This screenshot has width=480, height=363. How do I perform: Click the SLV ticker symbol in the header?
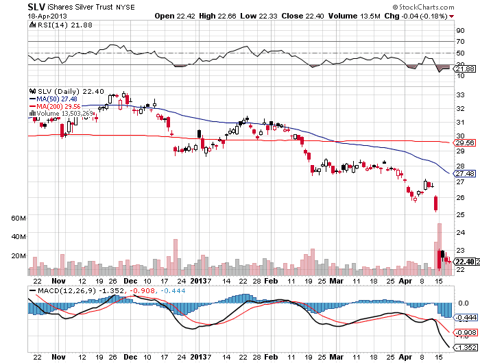coord(36,7)
